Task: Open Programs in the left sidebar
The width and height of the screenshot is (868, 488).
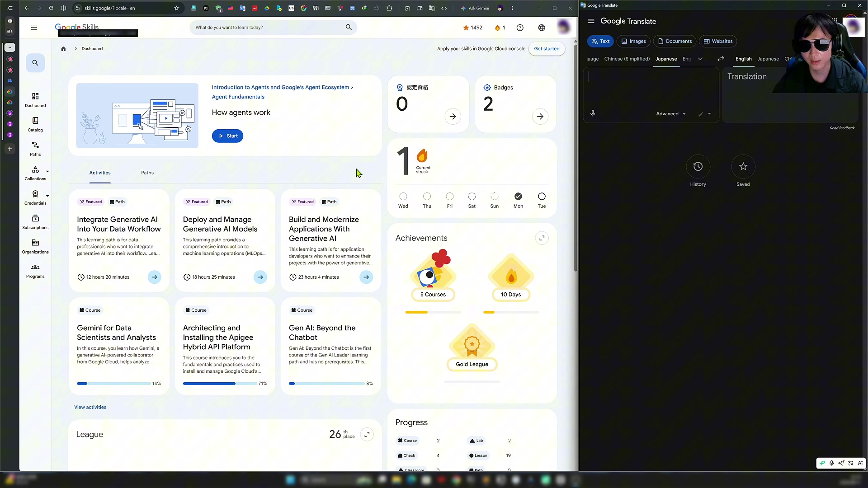Action: pos(35,271)
